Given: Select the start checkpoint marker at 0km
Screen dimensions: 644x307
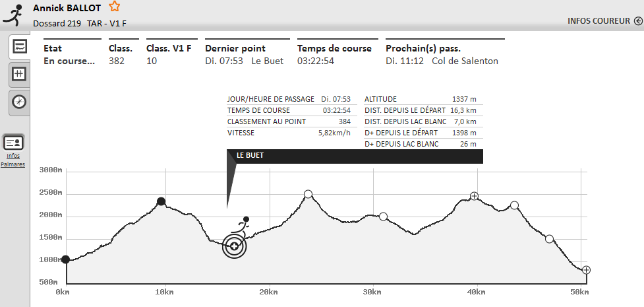Looking at the screenshot, I should [x=65, y=259].
